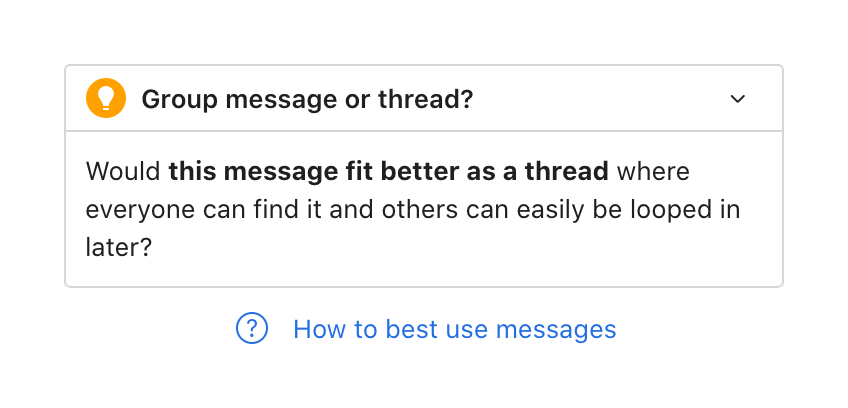Click the circled question mark help icon

pos(252,328)
